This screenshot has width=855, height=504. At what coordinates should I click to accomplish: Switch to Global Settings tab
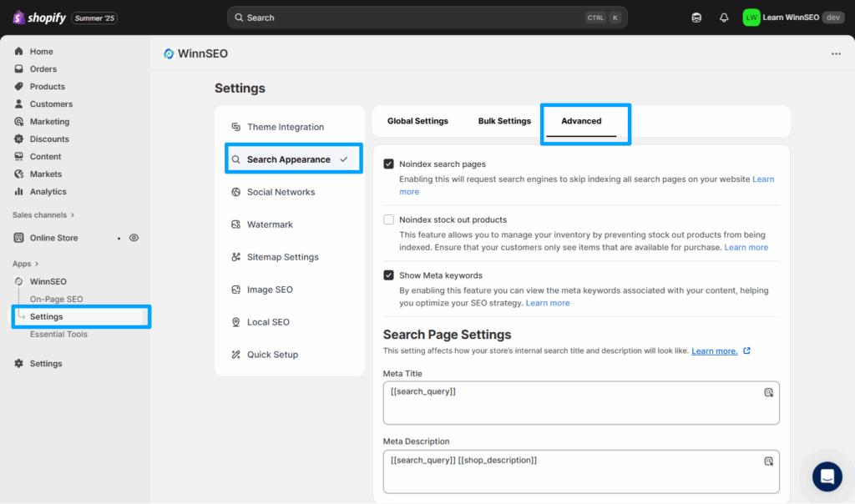(x=417, y=121)
